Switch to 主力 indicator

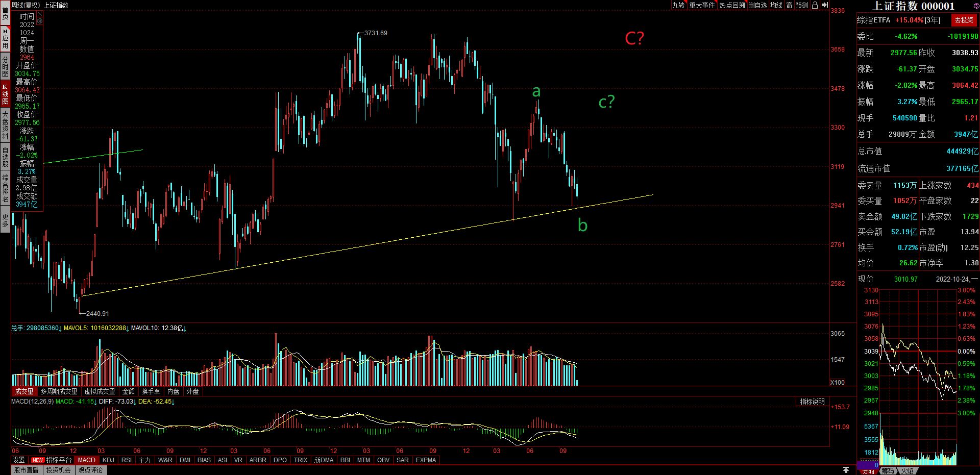[145, 460]
